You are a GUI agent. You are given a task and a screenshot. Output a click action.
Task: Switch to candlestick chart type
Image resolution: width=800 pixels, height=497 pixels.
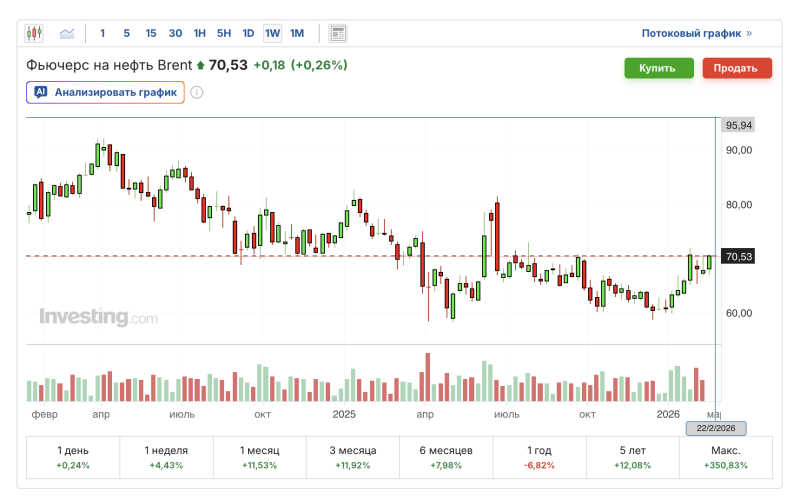(35, 33)
